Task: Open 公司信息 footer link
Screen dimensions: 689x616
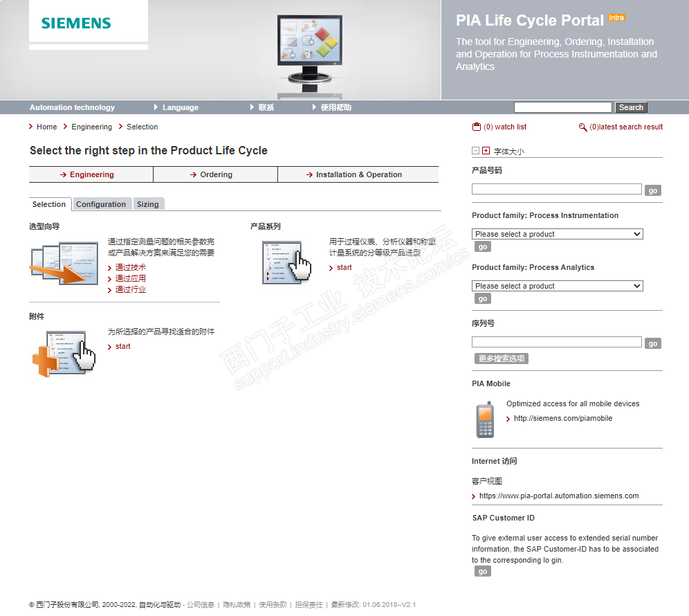Action: pyautogui.click(x=201, y=604)
